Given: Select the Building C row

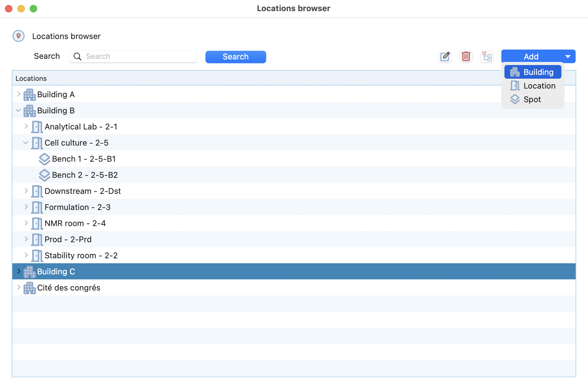Looking at the screenshot, I should point(294,272).
